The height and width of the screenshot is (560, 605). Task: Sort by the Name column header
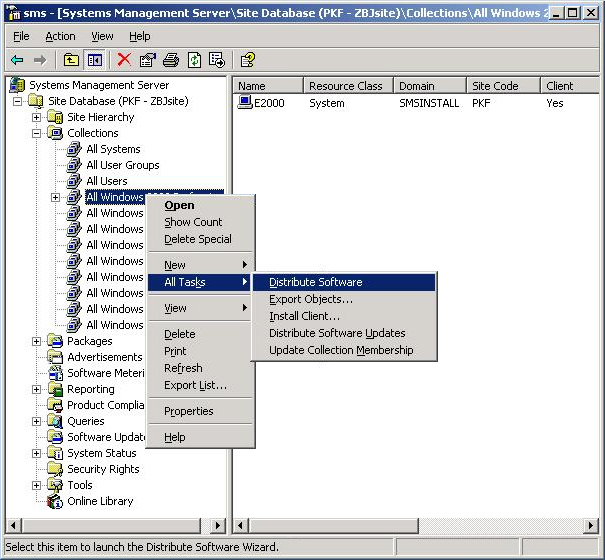click(x=268, y=86)
